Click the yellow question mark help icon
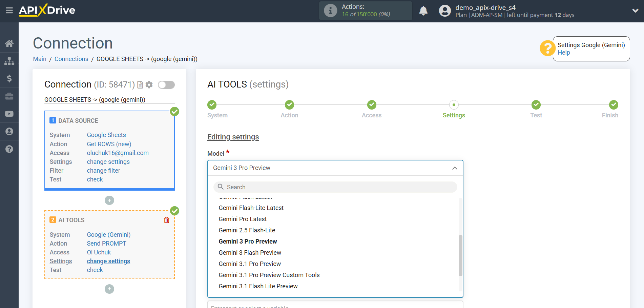The width and height of the screenshot is (644, 308). (547, 49)
